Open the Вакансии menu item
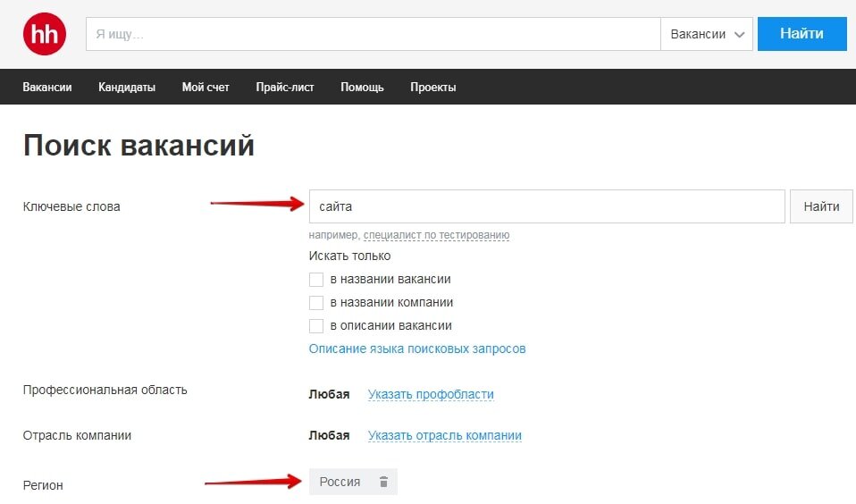 coord(47,87)
